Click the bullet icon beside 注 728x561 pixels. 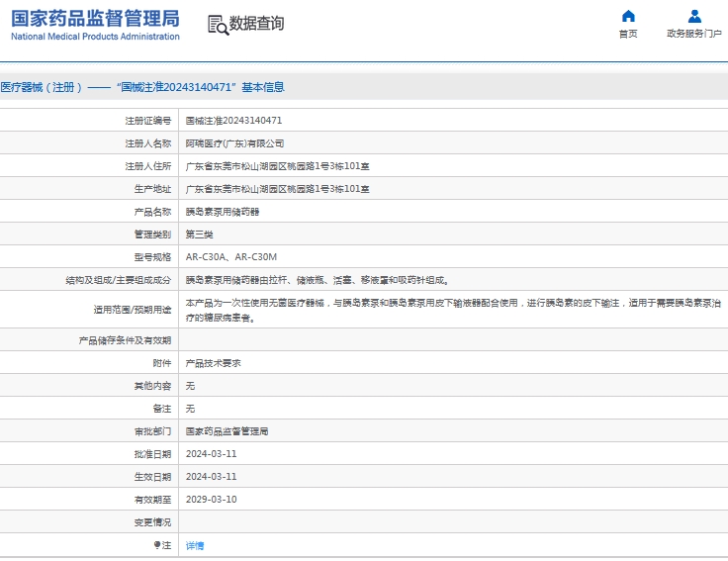pyautogui.click(x=156, y=545)
